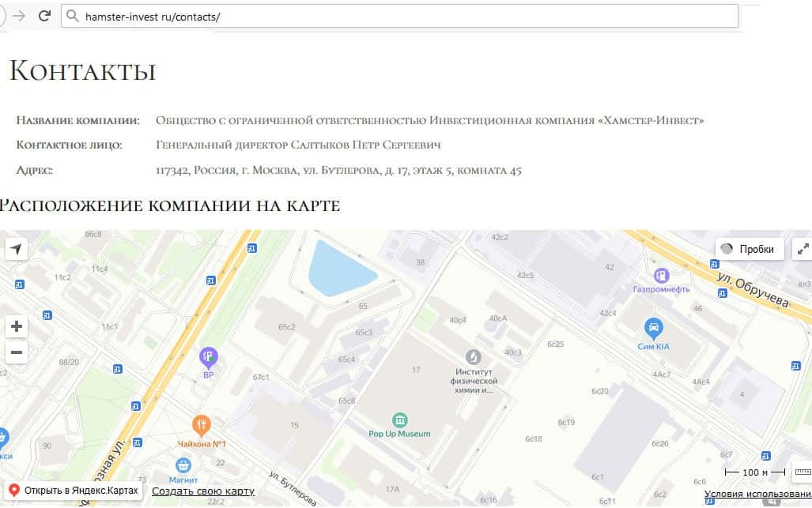
Task: Click the company name text Хамстер-Инвест
Action: (x=430, y=121)
